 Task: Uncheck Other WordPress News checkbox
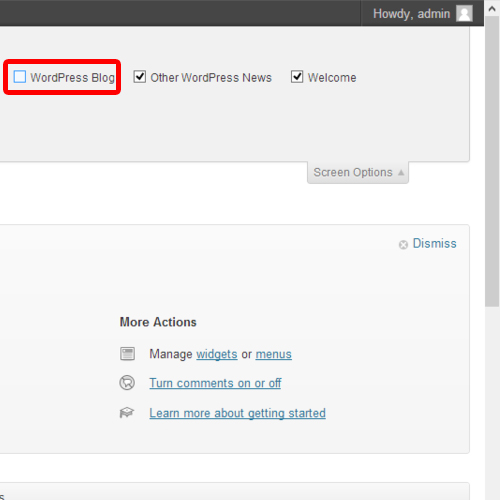coord(140,77)
